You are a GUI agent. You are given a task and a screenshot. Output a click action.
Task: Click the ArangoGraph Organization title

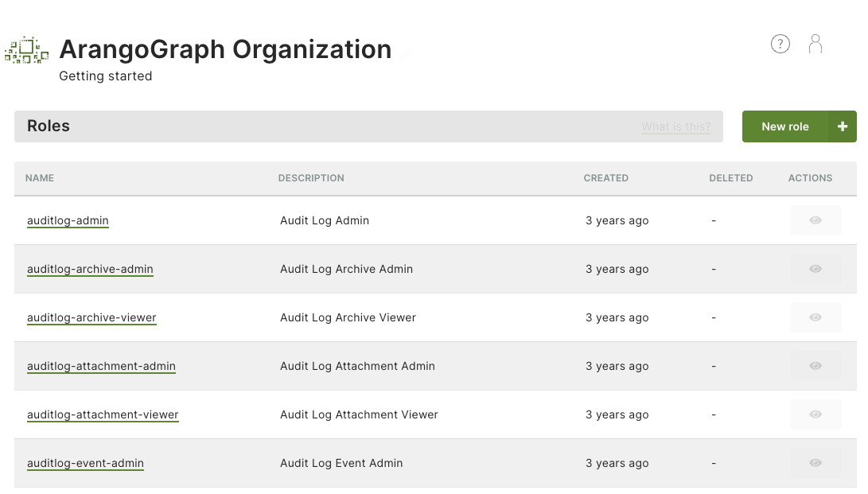coord(225,50)
